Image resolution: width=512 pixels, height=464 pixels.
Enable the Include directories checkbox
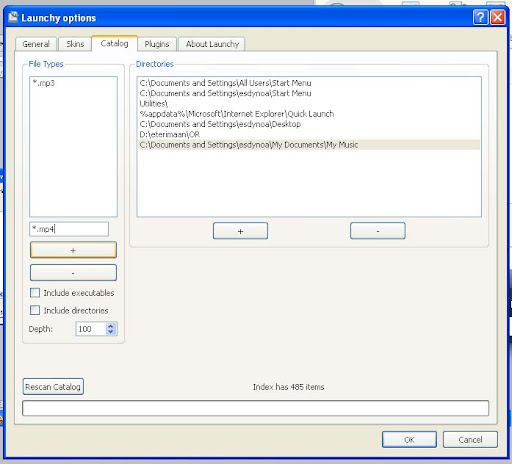point(35,310)
